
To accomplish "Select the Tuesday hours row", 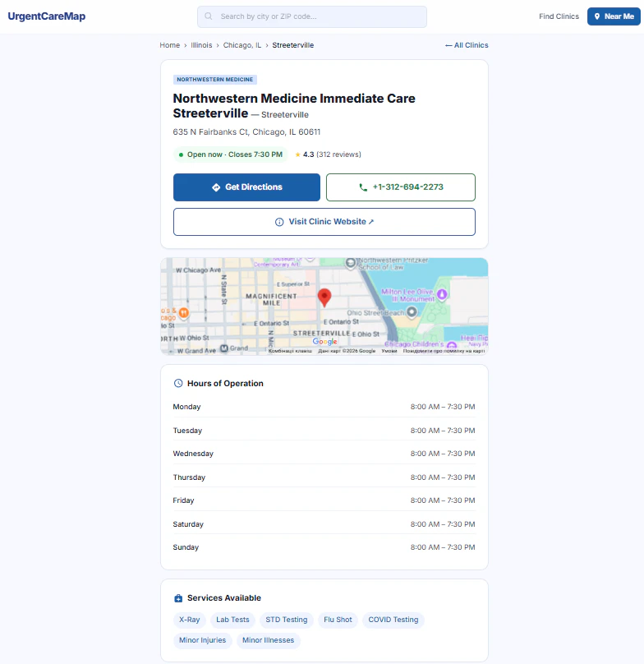I will point(324,431).
